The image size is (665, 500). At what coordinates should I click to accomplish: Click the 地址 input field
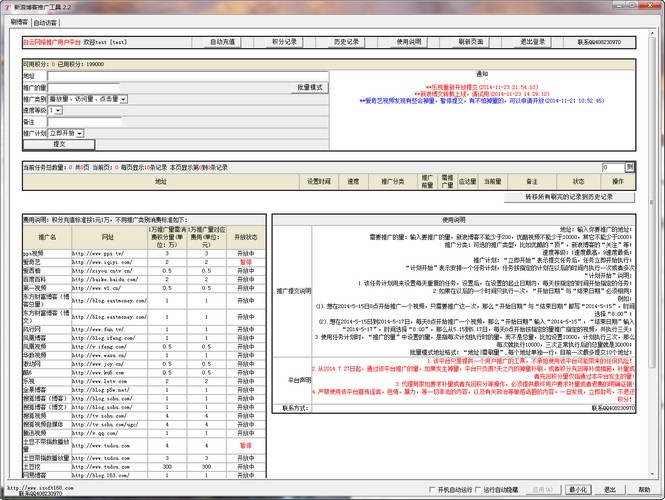(188, 76)
